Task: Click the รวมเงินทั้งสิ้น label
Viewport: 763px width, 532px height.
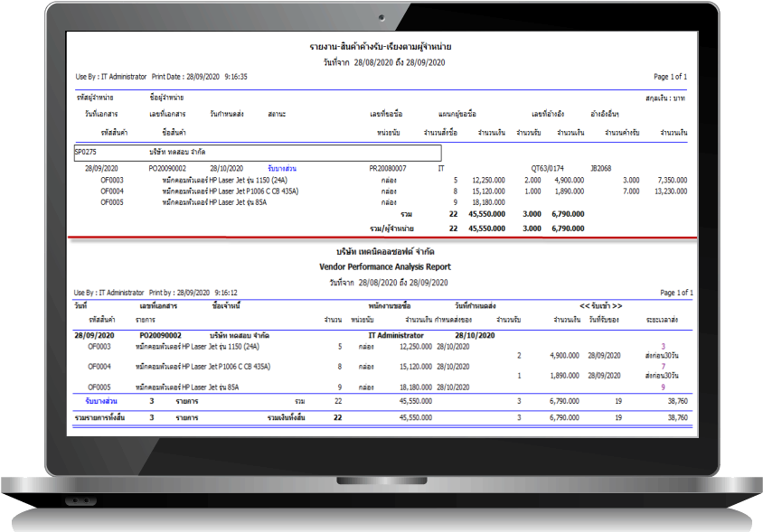Action: [x=286, y=417]
